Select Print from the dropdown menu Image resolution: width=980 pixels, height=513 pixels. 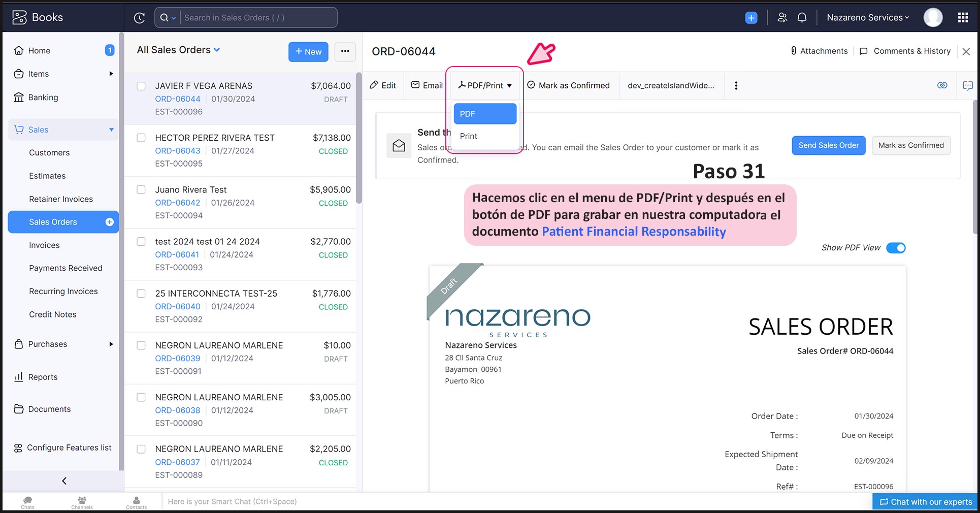[x=469, y=136]
